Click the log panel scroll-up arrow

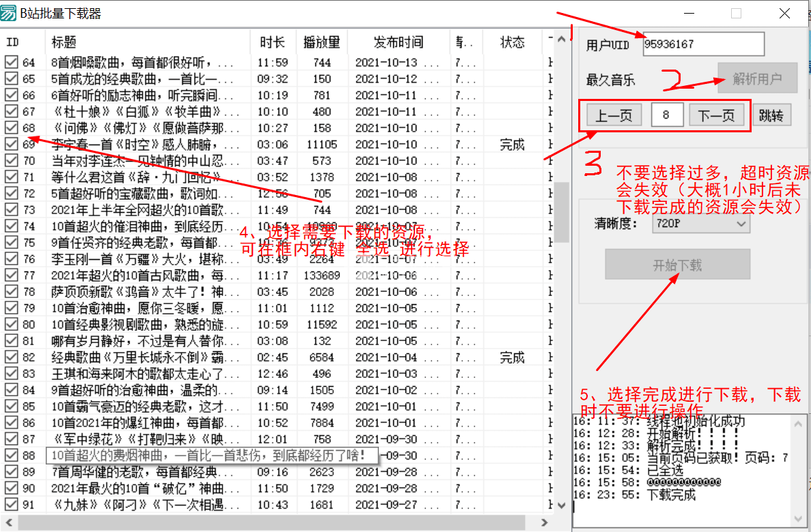(x=798, y=424)
